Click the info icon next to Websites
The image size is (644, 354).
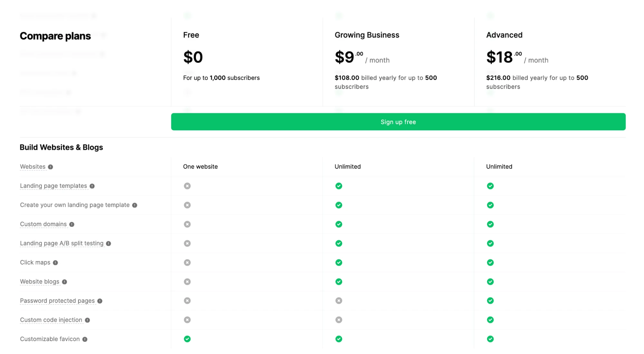51,167
